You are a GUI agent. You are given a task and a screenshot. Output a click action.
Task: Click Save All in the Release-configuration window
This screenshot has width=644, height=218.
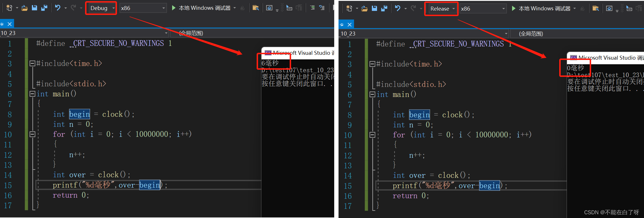click(384, 9)
